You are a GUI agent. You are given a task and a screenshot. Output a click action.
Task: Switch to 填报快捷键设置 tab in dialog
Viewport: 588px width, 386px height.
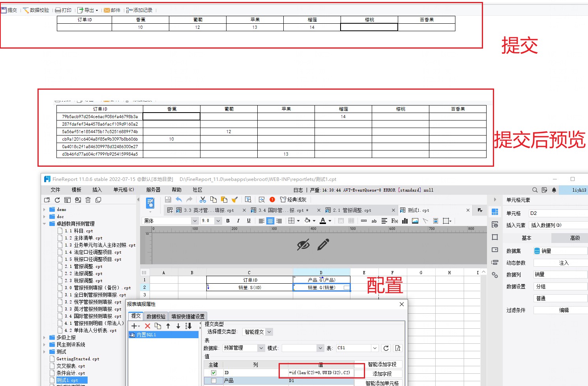[188, 316]
